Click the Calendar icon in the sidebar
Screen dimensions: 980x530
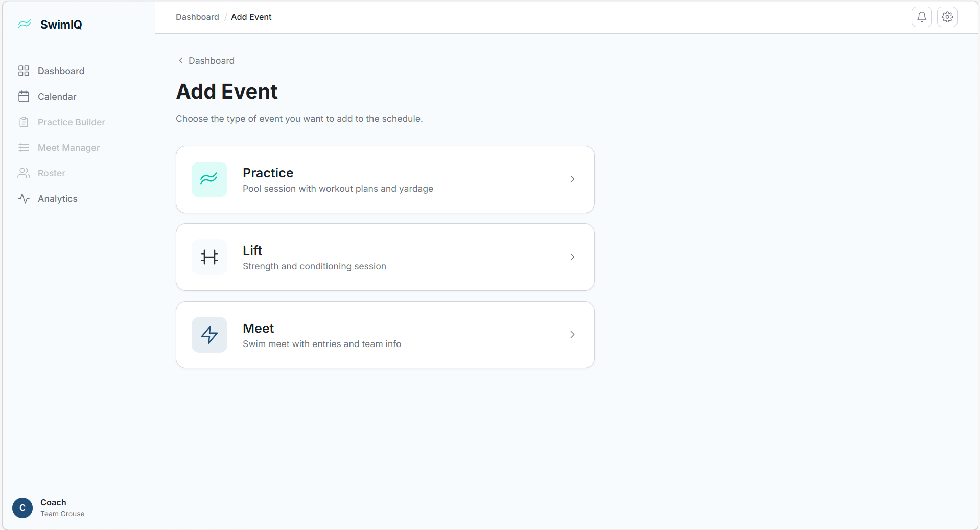(24, 96)
